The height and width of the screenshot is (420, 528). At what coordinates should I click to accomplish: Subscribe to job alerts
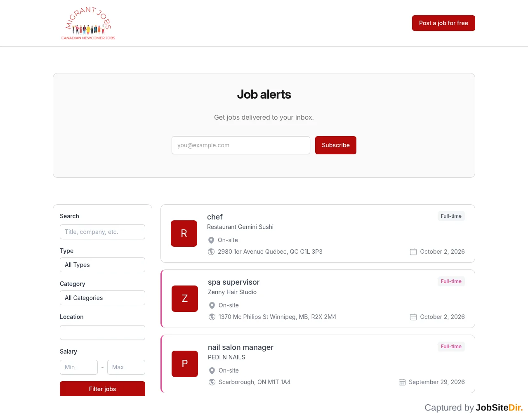(336, 145)
